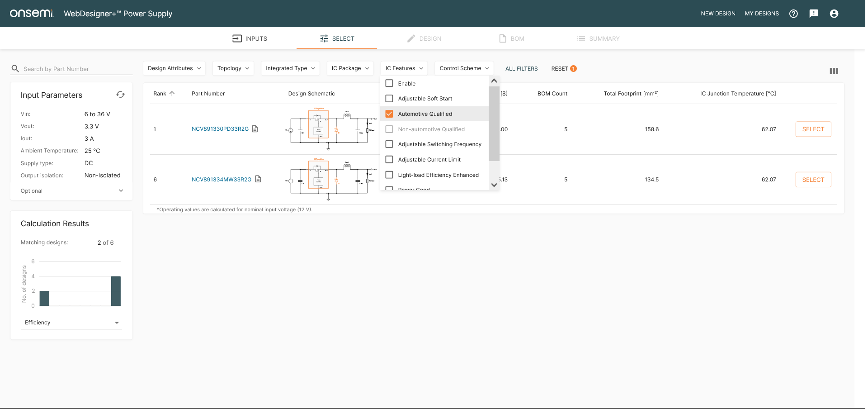Open the user account profile icon

coord(834,14)
